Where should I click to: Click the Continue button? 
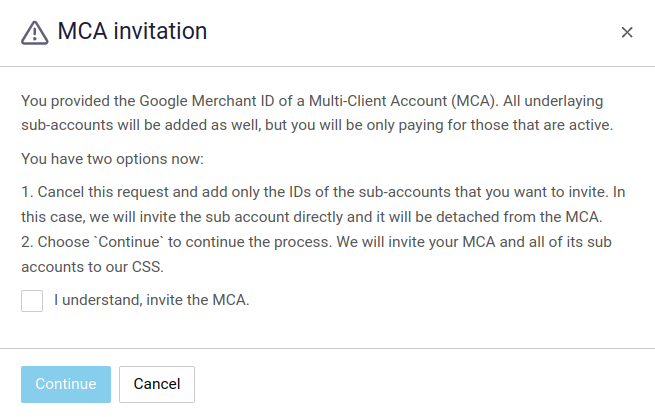click(66, 384)
